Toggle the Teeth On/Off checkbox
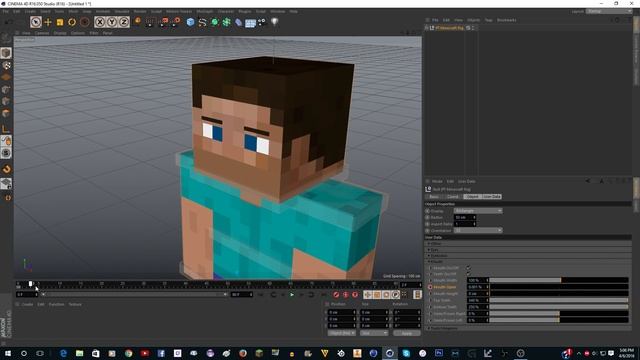This screenshot has height=360, width=640. pyautogui.click(x=468, y=274)
